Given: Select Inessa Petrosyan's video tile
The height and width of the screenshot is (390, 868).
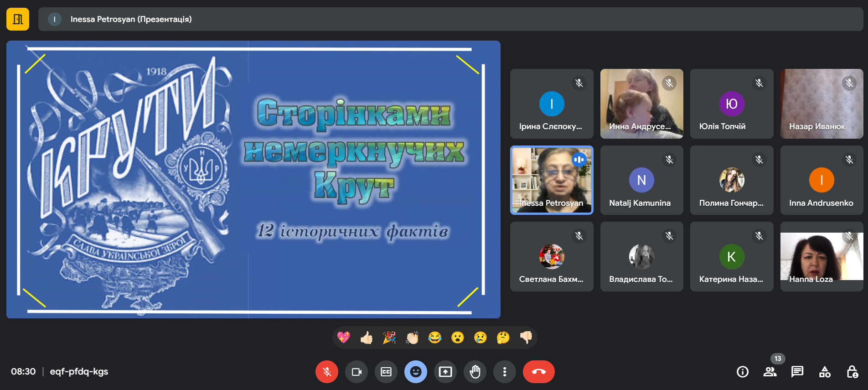Looking at the screenshot, I should point(552,180).
